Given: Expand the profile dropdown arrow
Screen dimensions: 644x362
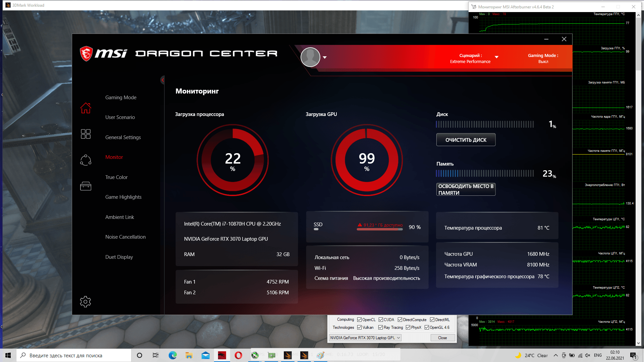Looking at the screenshot, I should click(325, 57).
